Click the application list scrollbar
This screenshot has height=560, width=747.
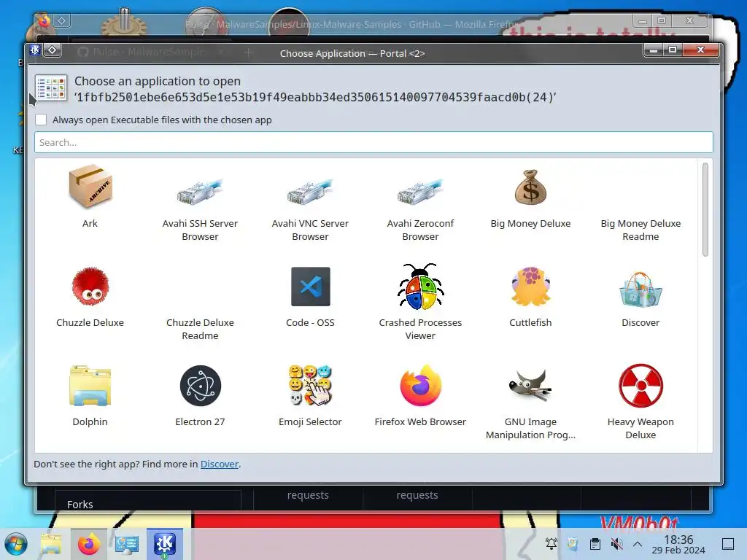tap(705, 209)
